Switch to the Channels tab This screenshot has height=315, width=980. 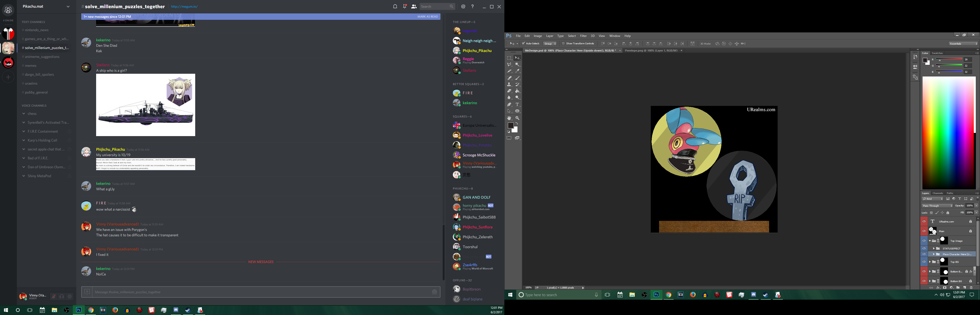(938, 193)
